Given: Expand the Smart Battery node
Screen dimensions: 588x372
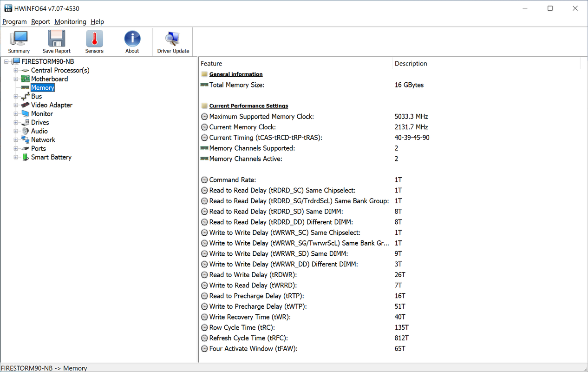Looking at the screenshot, I should [16, 157].
